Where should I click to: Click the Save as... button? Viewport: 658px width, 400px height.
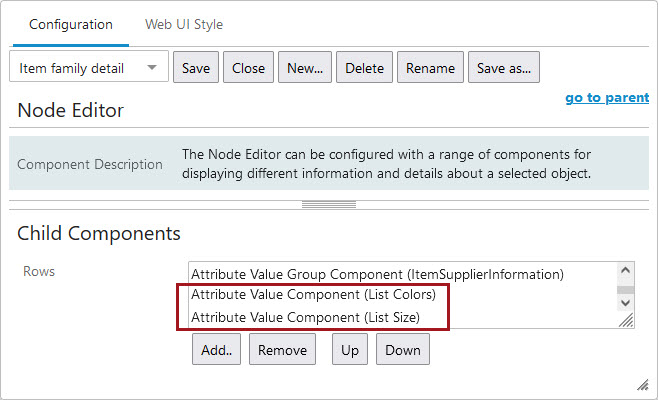504,68
